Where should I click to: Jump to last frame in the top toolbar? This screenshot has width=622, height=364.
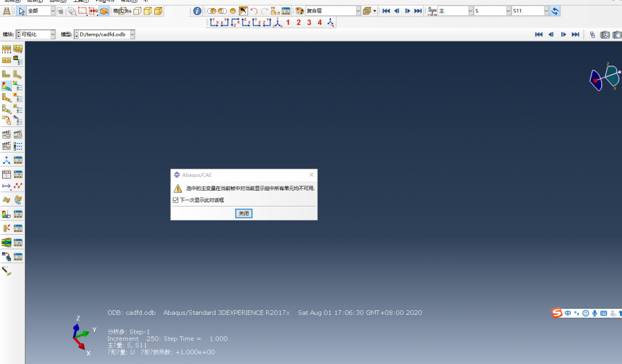pos(417,11)
